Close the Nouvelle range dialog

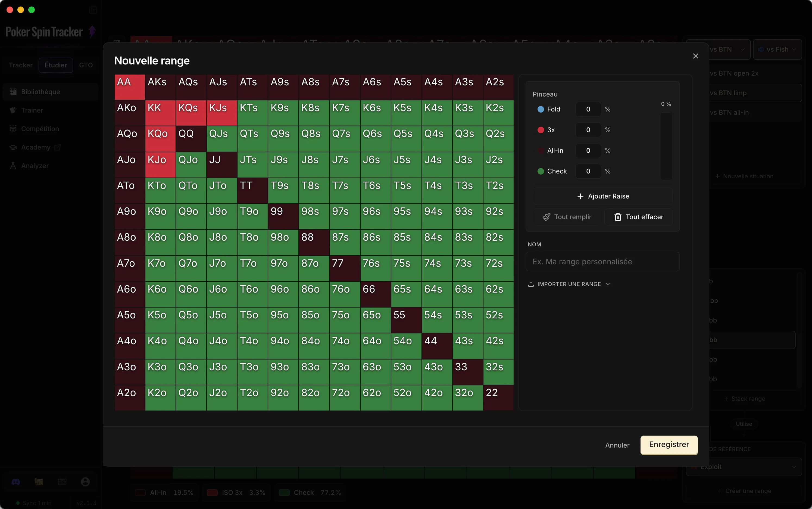click(696, 56)
